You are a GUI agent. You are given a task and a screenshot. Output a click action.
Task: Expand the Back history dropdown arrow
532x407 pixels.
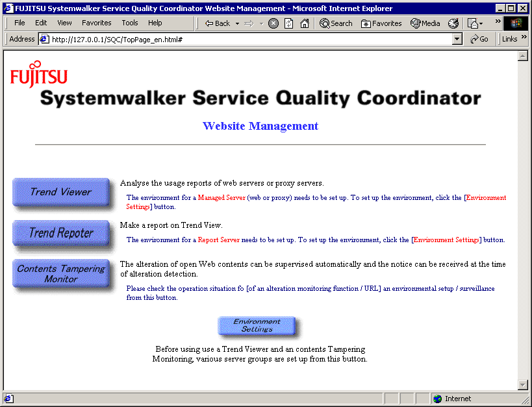coord(237,23)
